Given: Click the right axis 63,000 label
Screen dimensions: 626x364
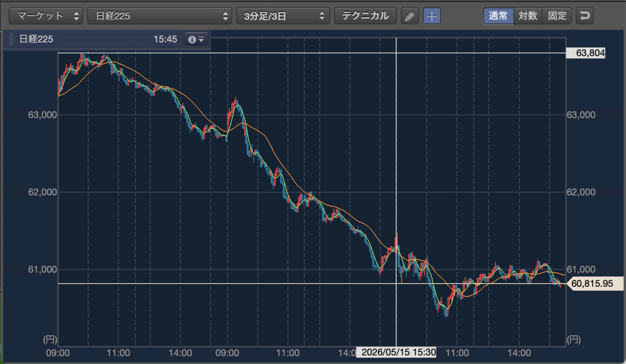Looking at the screenshot, I should (x=581, y=114).
